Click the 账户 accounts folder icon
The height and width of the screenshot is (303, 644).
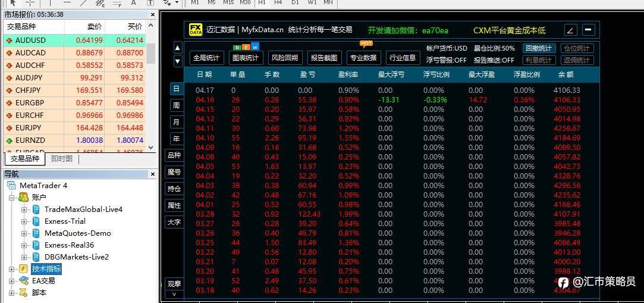tap(23, 198)
